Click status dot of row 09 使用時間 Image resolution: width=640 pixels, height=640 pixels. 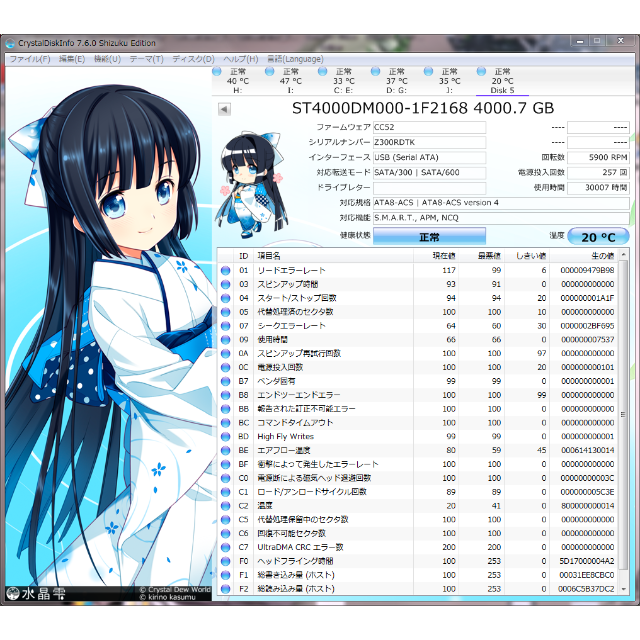pyautogui.click(x=225, y=340)
